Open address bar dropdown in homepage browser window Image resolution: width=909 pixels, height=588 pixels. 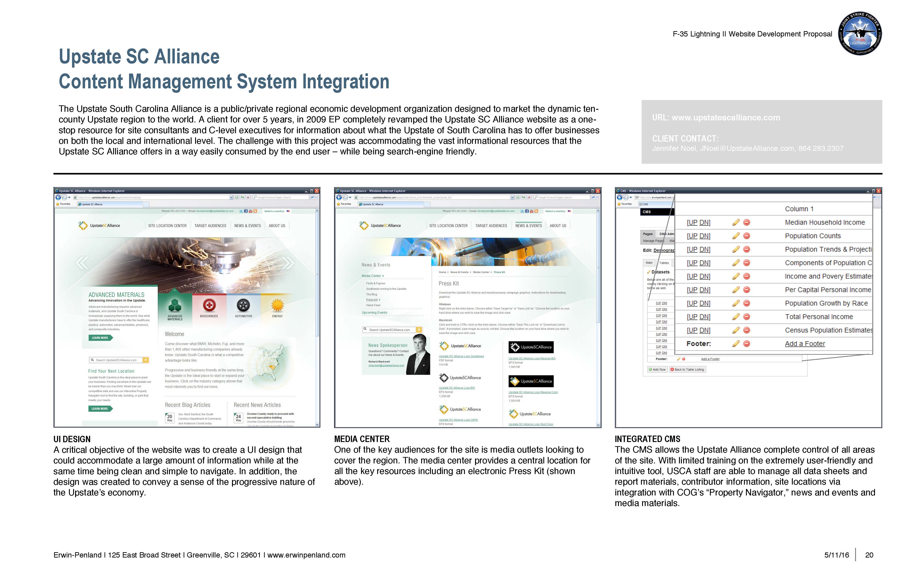tap(231, 197)
